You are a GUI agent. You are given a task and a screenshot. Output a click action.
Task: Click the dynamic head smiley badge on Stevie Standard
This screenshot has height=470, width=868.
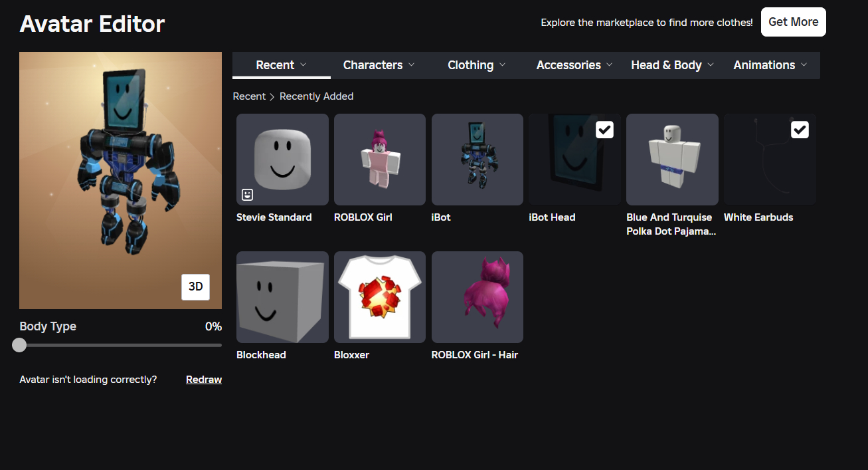(247, 194)
